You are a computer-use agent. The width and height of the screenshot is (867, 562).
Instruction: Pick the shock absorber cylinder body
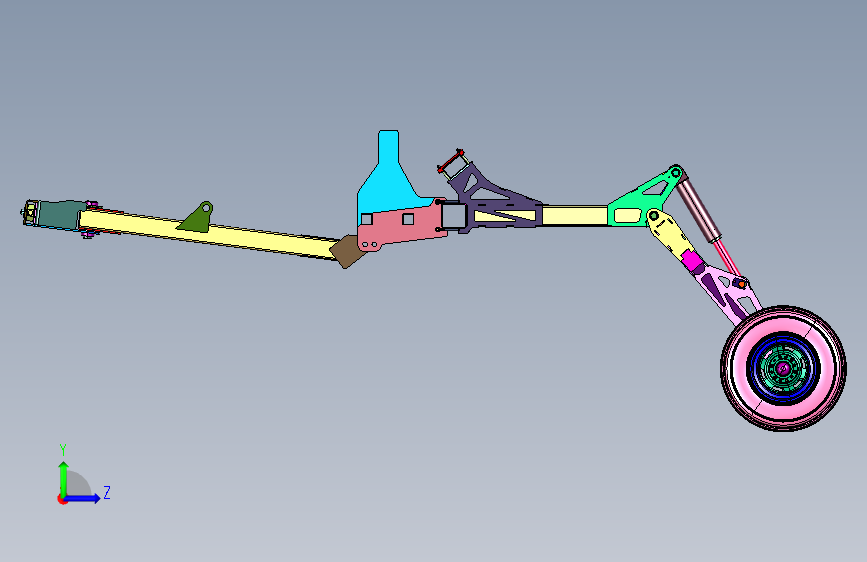coord(698,209)
